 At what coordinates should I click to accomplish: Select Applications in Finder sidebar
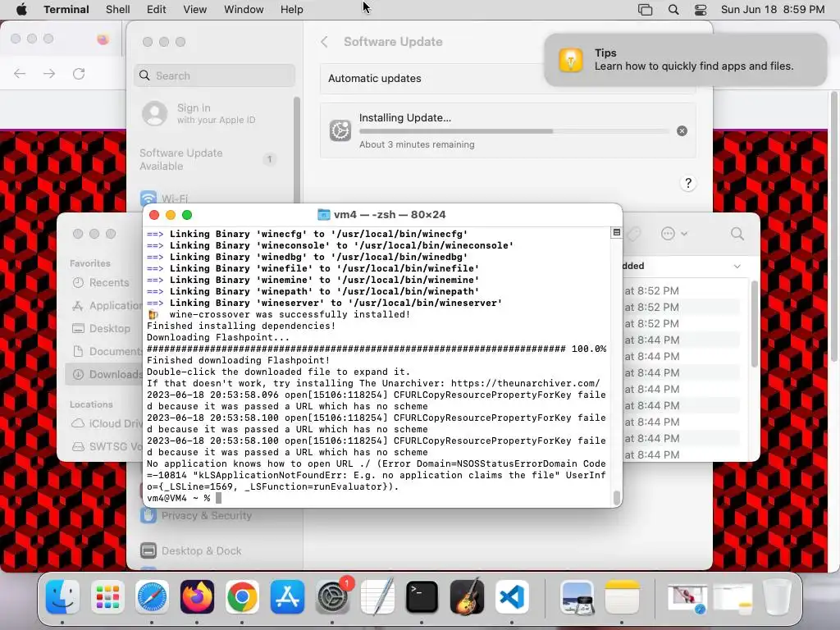[107, 305]
